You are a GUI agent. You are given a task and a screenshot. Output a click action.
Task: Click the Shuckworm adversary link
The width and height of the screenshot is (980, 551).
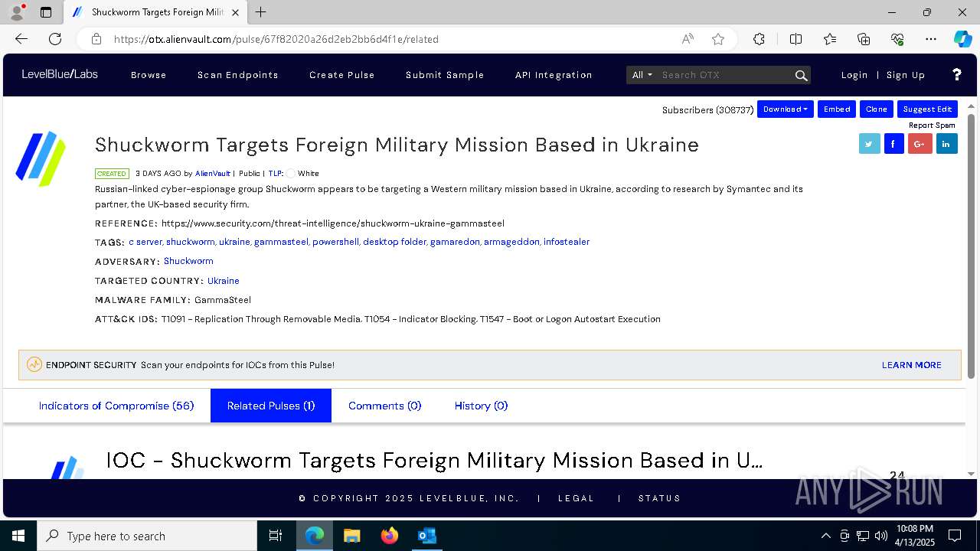click(x=188, y=261)
